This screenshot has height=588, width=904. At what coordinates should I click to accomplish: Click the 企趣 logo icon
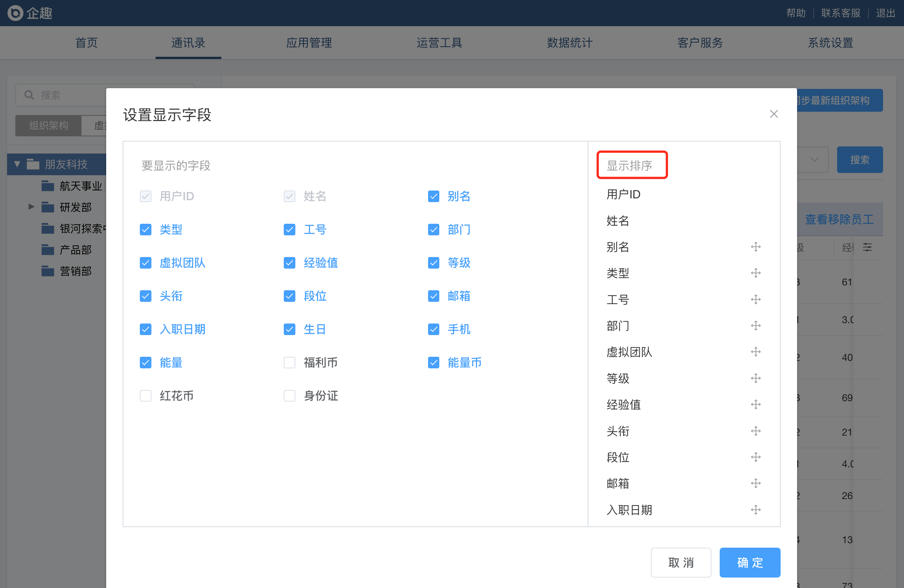pyautogui.click(x=15, y=13)
